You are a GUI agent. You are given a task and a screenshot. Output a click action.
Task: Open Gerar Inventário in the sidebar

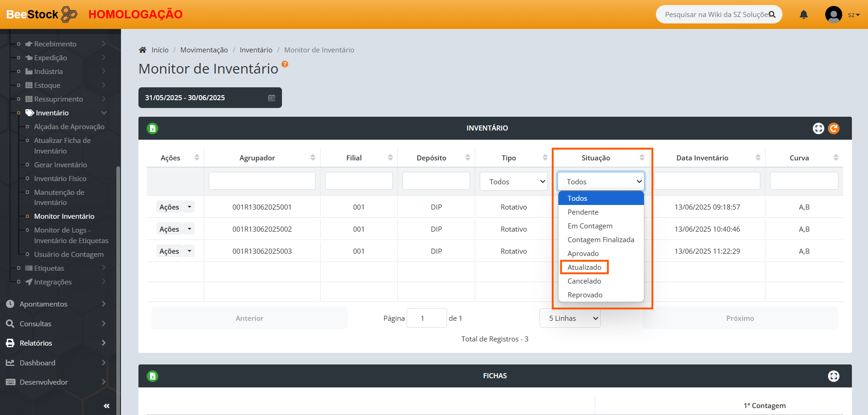tap(60, 165)
